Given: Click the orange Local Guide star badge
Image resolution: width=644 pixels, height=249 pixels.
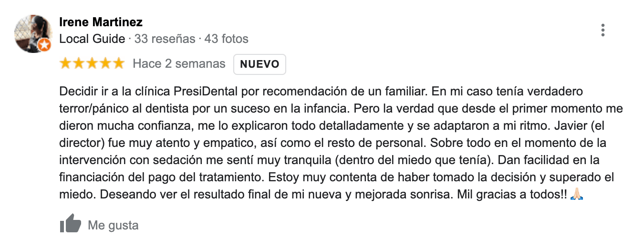Looking at the screenshot, I should (x=44, y=45).
